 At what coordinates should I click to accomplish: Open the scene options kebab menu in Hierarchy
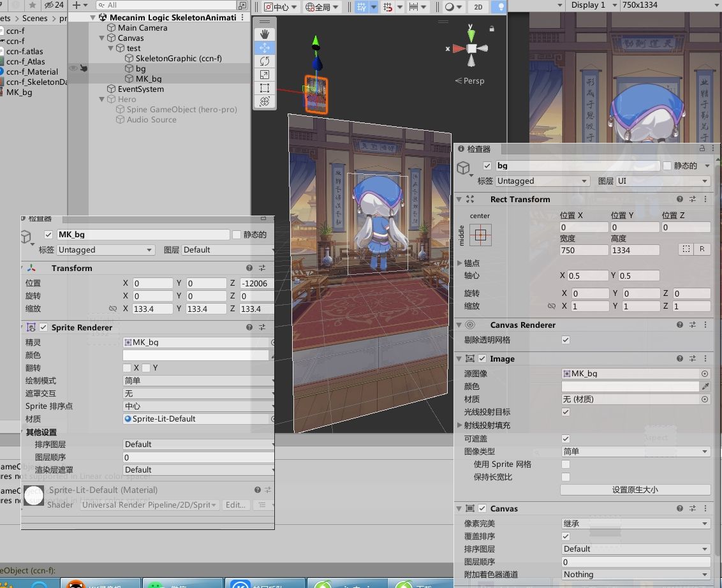[242, 17]
